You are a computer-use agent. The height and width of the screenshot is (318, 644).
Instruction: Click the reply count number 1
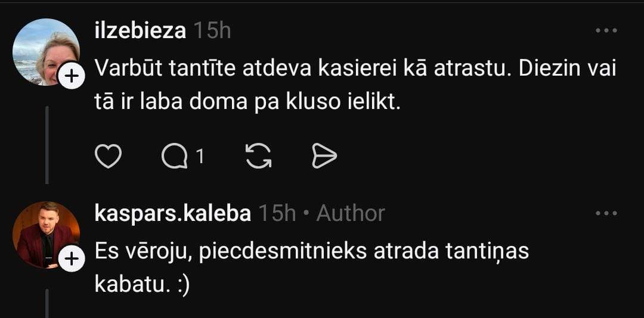[200, 156]
